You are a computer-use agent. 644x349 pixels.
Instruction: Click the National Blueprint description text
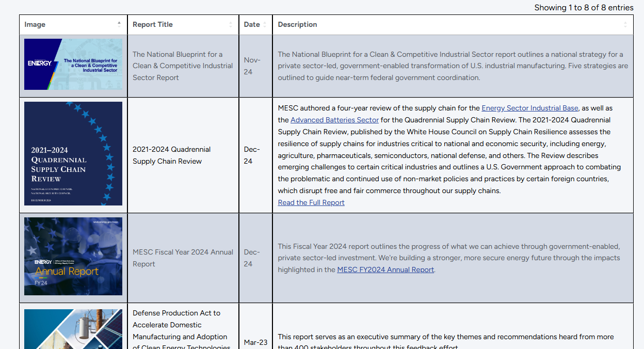(x=453, y=66)
